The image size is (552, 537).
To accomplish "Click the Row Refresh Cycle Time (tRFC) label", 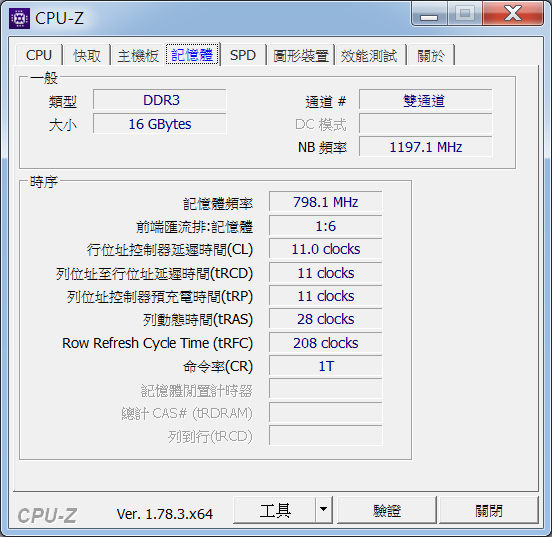I will coord(157,343).
